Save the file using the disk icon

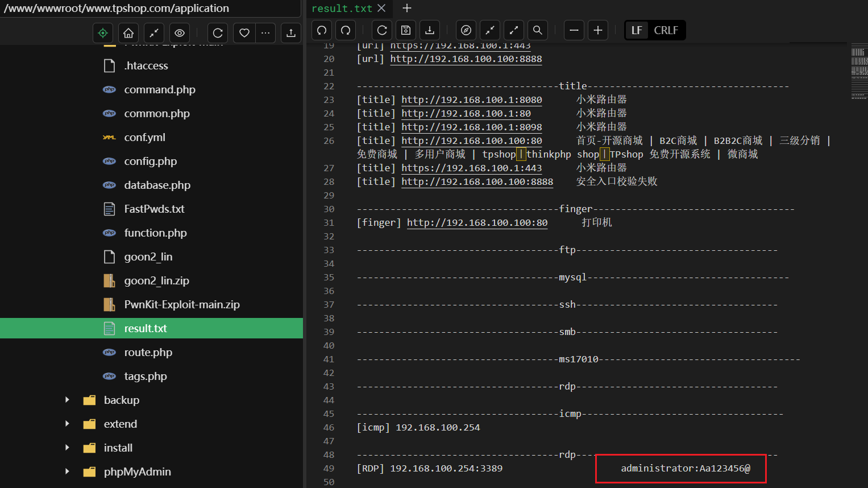(x=406, y=30)
